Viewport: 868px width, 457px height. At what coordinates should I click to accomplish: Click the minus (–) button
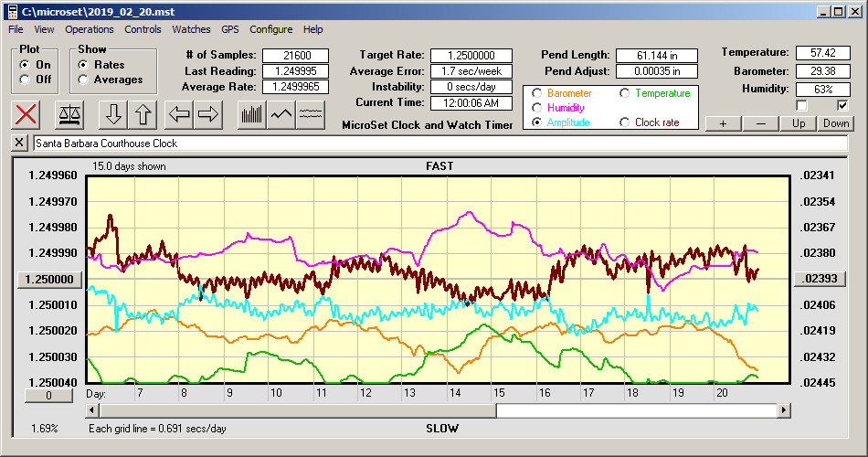coord(760,123)
